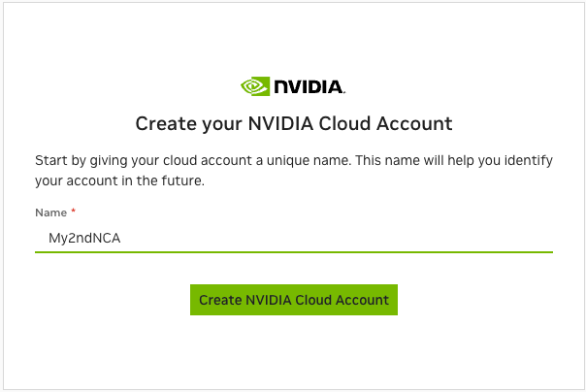The height and width of the screenshot is (392, 586).
Task: Click the NVIDIA wordmark beside the logo
Action: pyautogui.click(x=308, y=87)
